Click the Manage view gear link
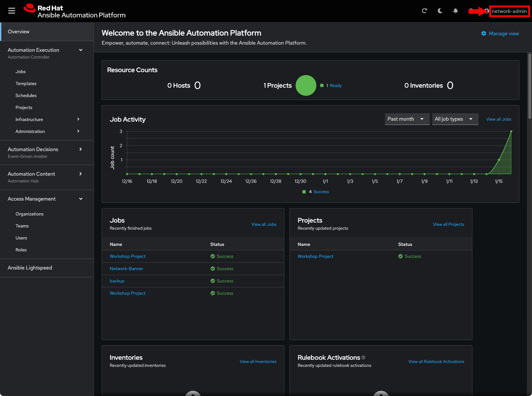 [x=500, y=33]
